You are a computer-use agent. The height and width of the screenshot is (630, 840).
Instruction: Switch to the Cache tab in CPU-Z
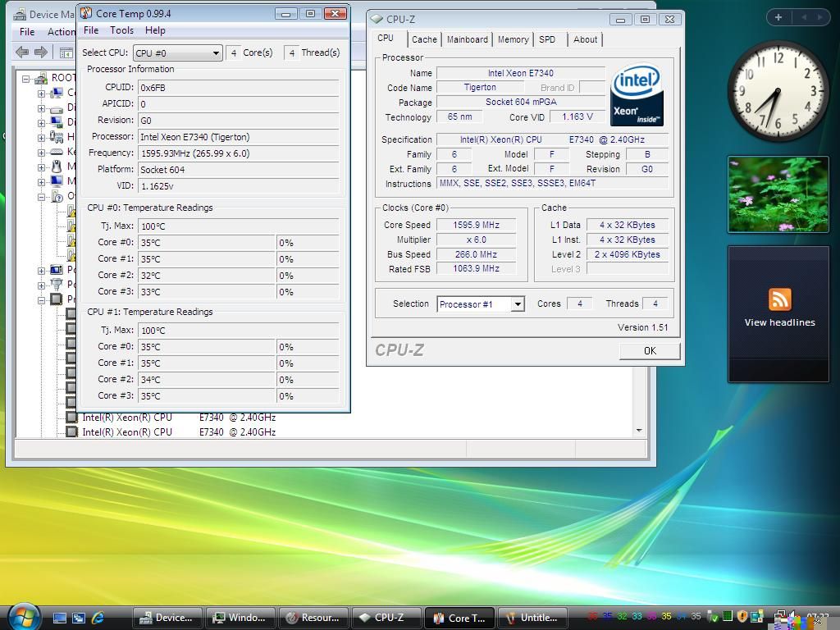coord(424,39)
